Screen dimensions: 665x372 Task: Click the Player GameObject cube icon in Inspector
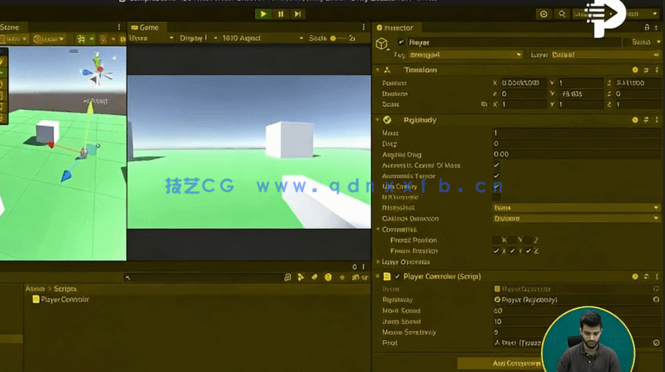tap(382, 44)
